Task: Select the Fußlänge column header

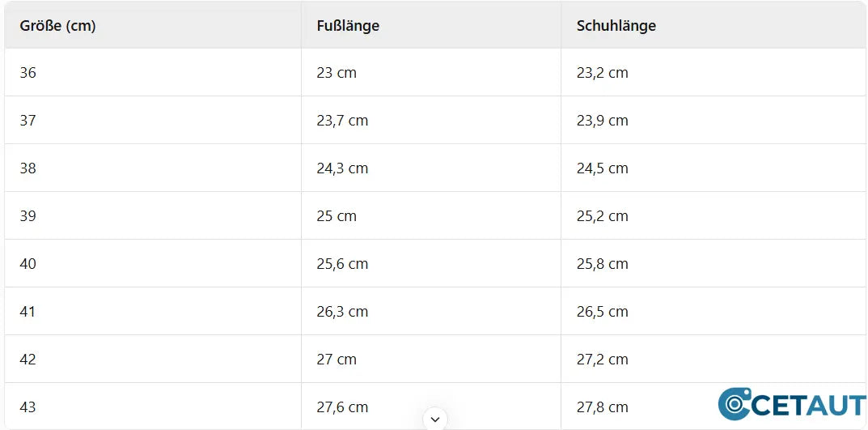Action: [x=348, y=26]
